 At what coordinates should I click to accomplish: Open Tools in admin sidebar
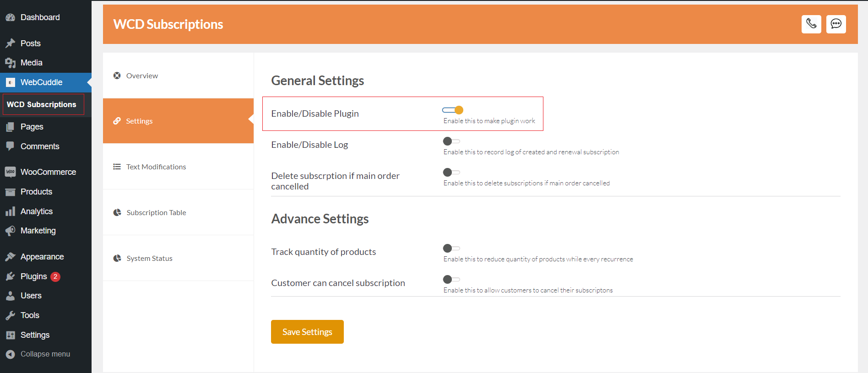point(46,315)
